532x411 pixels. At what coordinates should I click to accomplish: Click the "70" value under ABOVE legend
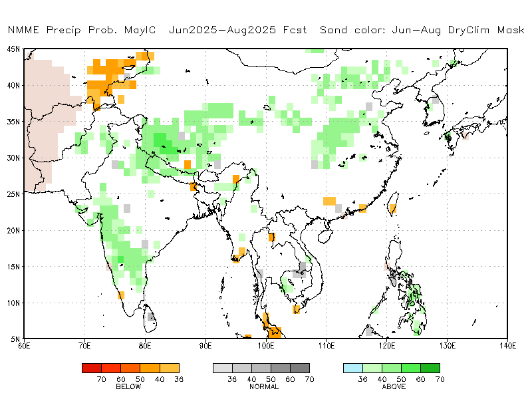click(x=440, y=379)
